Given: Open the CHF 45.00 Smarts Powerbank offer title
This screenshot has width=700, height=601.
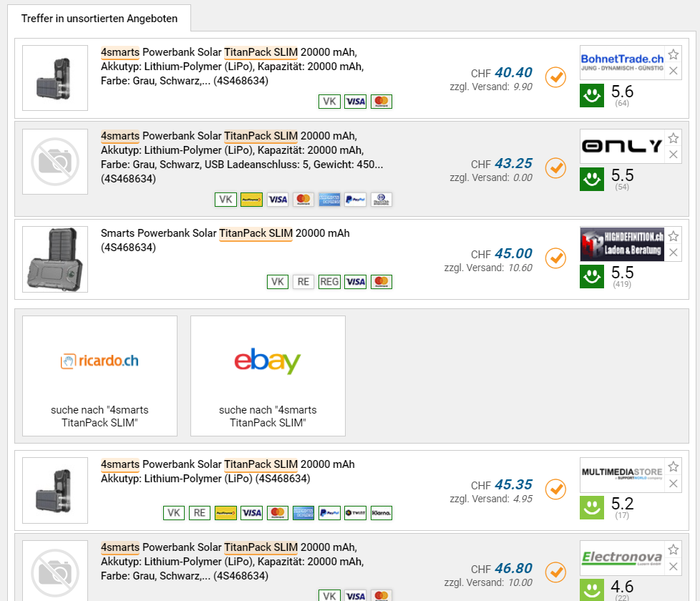Looking at the screenshot, I should pyautogui.click(x=225, y=233).
